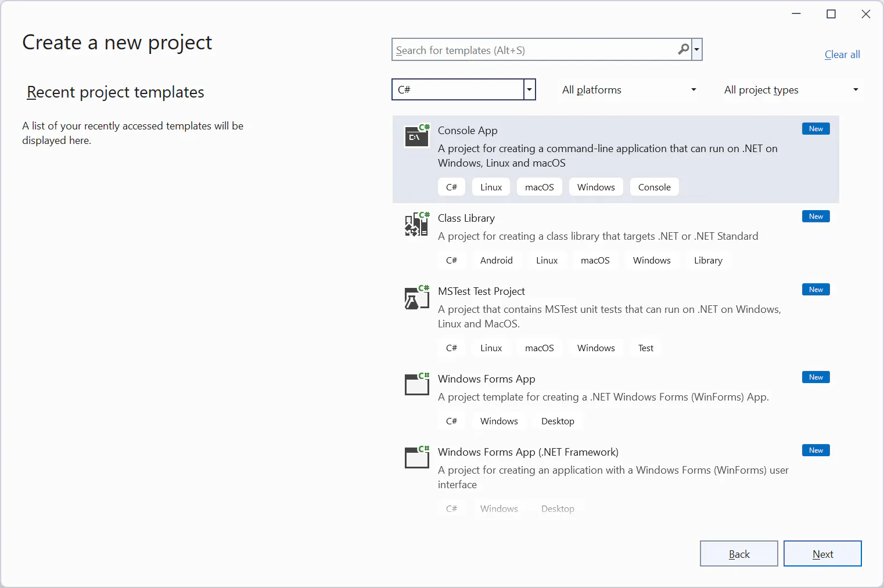Viewport: 884px width, 588px height.
Task: Open the C# language filter dropdown
Action: point(529,89)
